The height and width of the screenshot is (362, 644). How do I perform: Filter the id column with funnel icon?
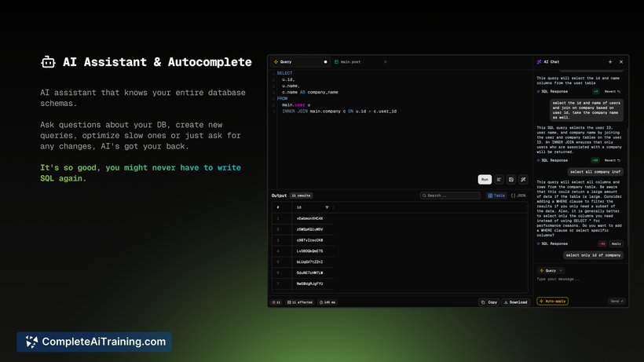pos(327,207)
